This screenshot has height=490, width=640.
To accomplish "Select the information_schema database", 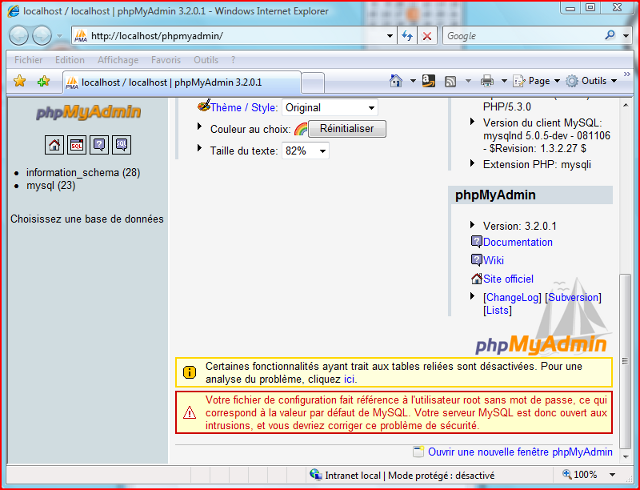I will (83, 173).
